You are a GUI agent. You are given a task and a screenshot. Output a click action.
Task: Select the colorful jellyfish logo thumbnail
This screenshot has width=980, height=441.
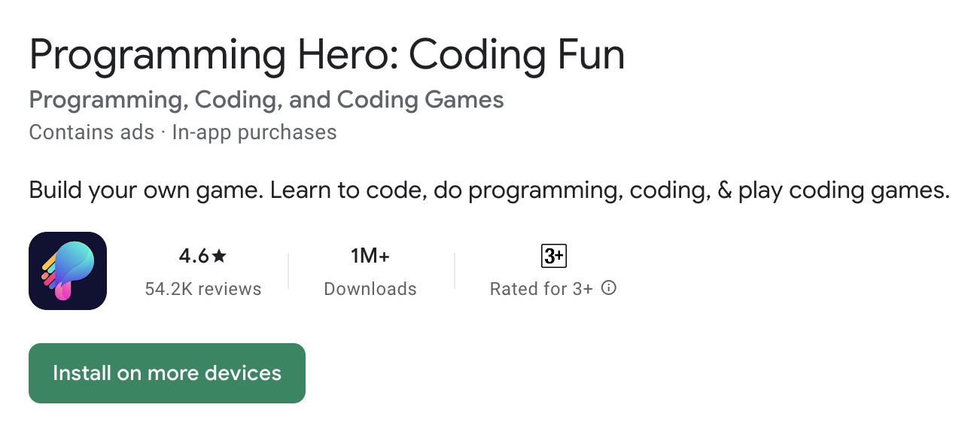tap(67, 270)
